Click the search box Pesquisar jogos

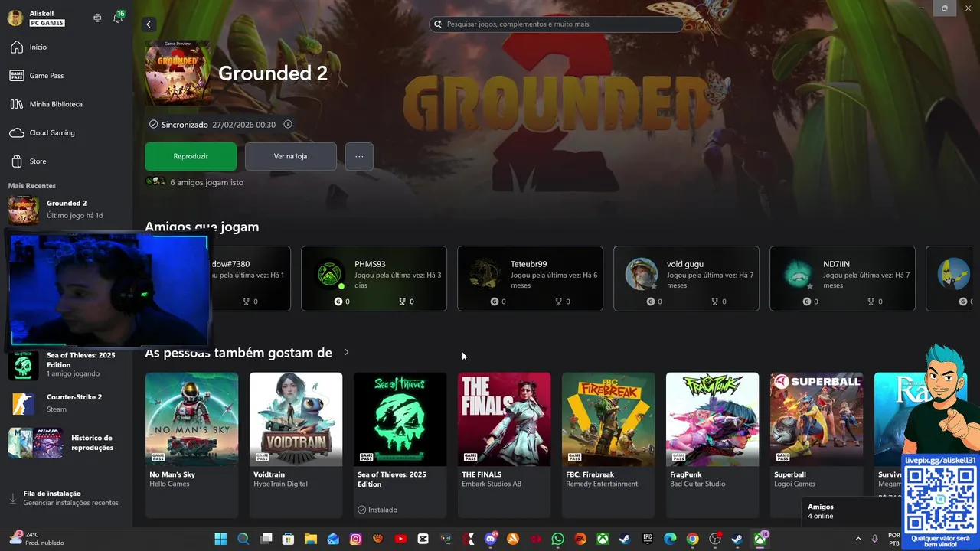click(556, 24)
